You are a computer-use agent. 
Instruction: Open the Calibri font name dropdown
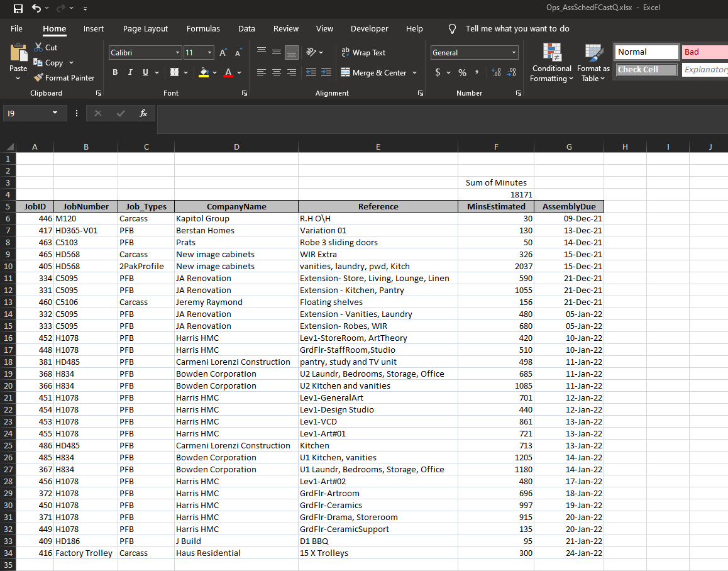coord(178,53)
